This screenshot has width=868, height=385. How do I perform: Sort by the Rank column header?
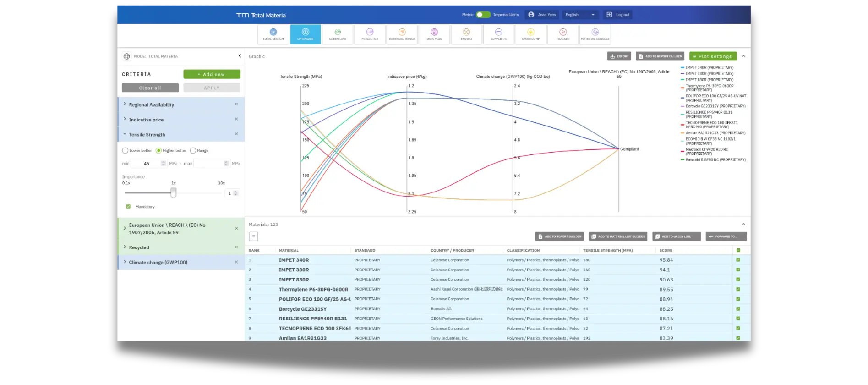tap(254, 251)
